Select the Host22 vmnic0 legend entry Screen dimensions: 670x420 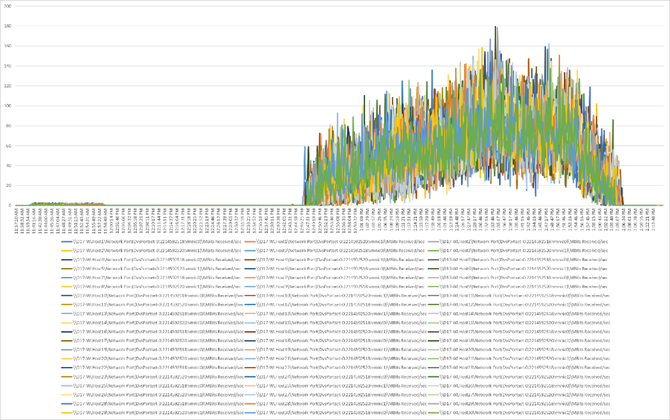pyautogui.click(x=151, y=367)
